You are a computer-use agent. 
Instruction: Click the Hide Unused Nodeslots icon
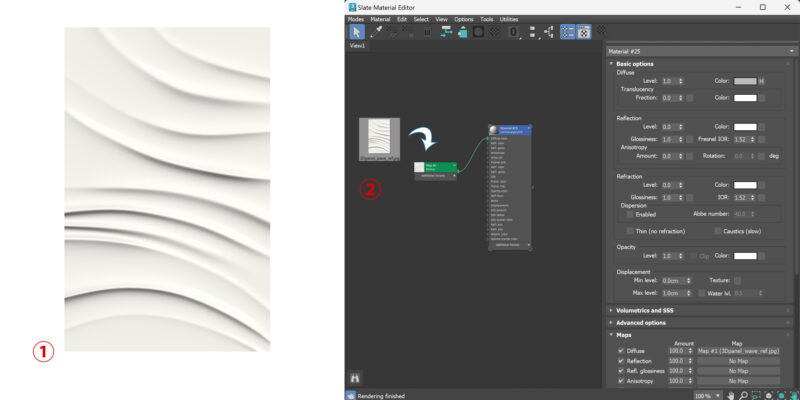click(462, 32)
